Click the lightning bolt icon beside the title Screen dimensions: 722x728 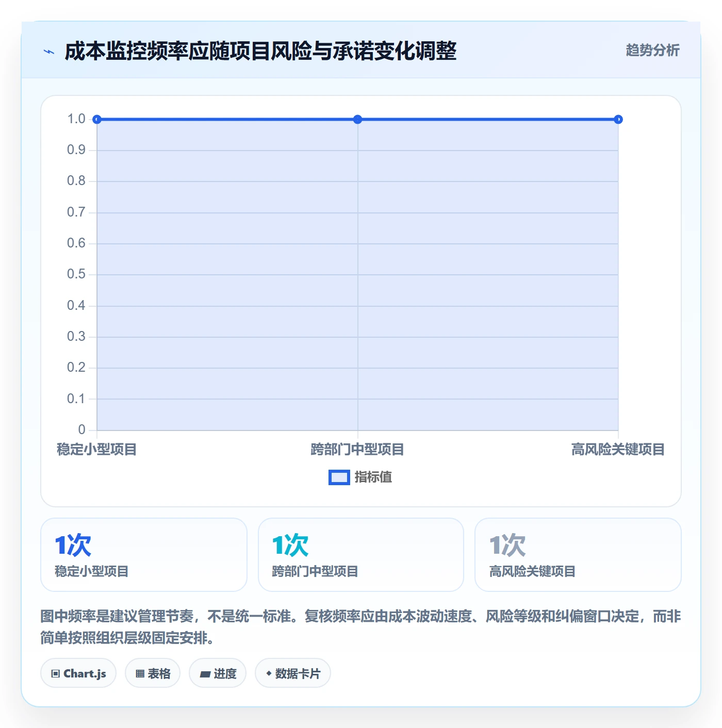tap(49, 52)
